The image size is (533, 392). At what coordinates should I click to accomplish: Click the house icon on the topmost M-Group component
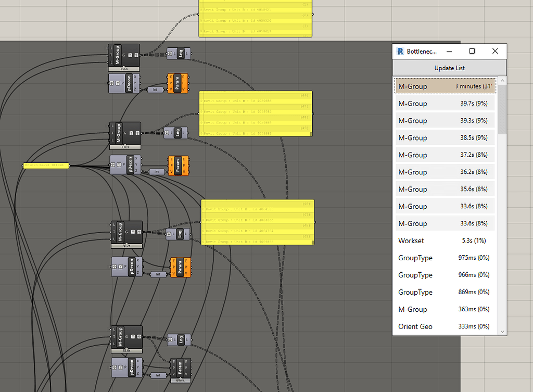click(x=136, y=55)
